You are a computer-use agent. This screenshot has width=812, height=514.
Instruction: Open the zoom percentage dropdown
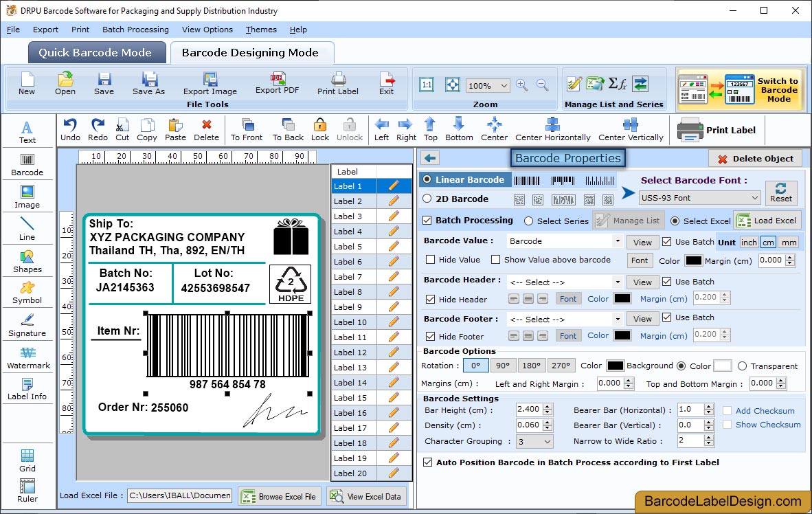click(x=487, y=85)
